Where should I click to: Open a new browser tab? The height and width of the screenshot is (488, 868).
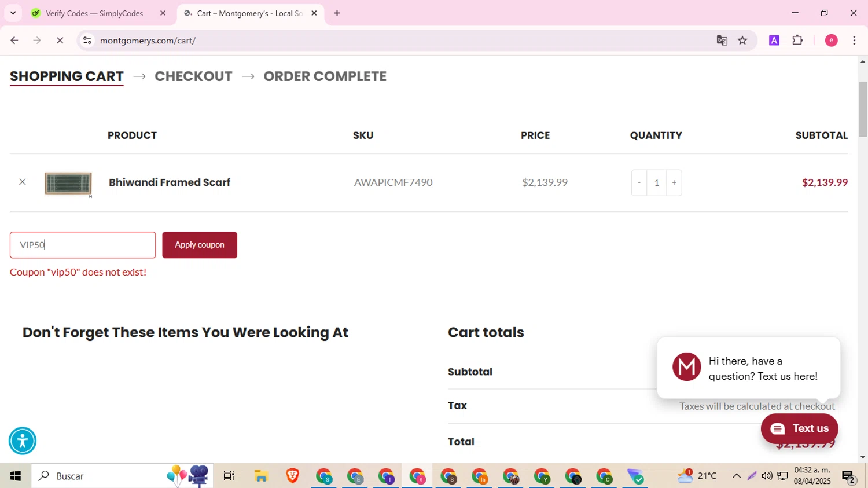337,13
